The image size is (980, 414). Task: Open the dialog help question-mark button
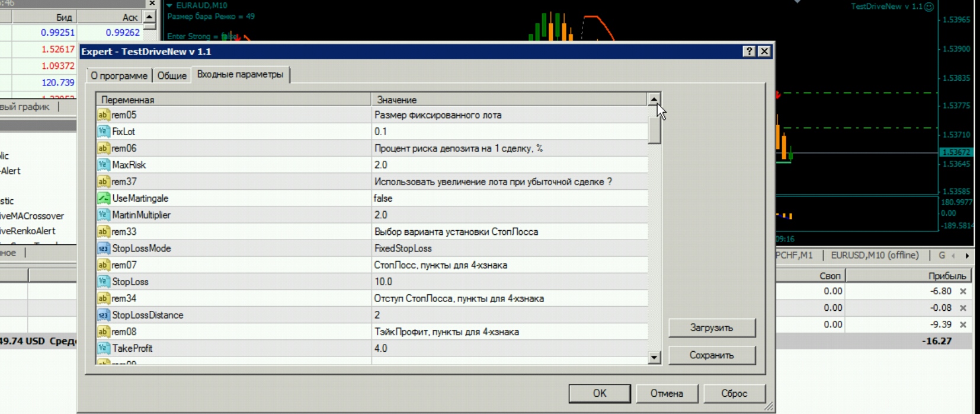point(749,52)
